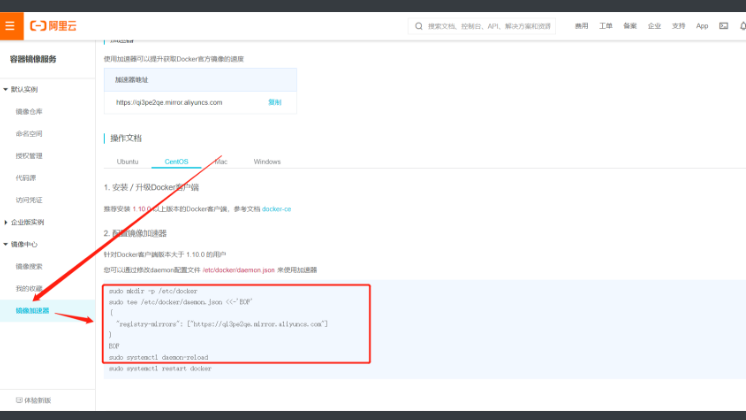Open the docker-ce documentation link

(x=276, y=209)
